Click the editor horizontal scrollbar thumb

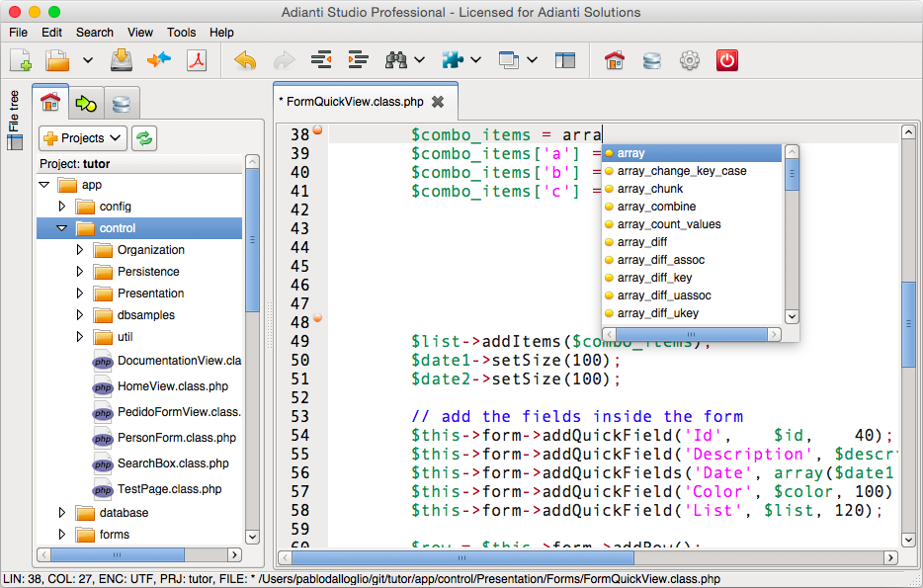coord(462,557)
